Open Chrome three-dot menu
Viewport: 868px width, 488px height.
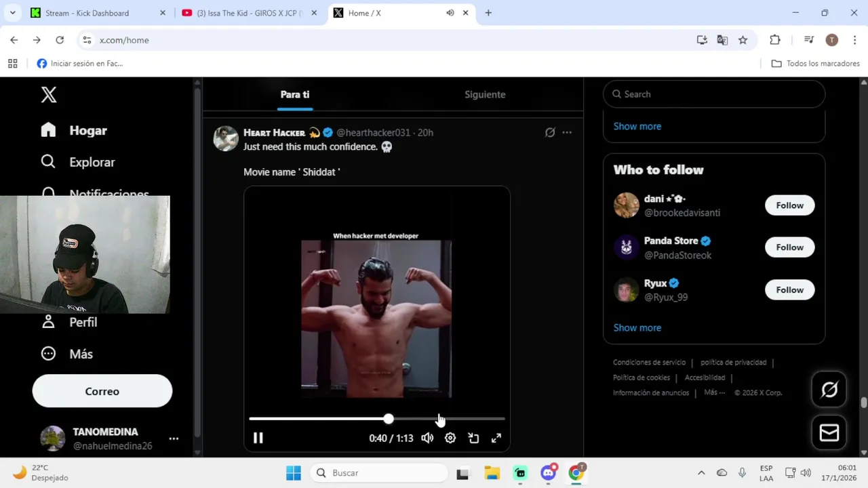[854, 40]
